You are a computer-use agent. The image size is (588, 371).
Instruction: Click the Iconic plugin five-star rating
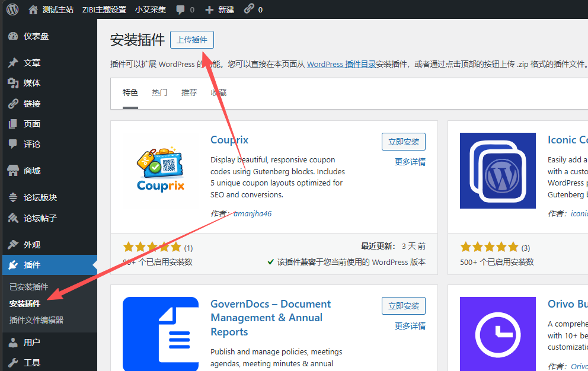[490, 247]
